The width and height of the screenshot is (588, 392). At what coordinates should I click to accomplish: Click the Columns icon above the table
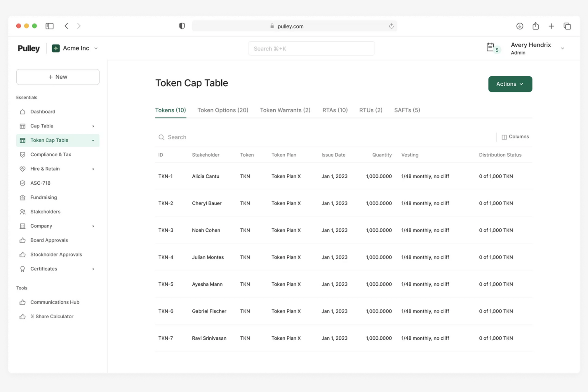click(504, 137)
